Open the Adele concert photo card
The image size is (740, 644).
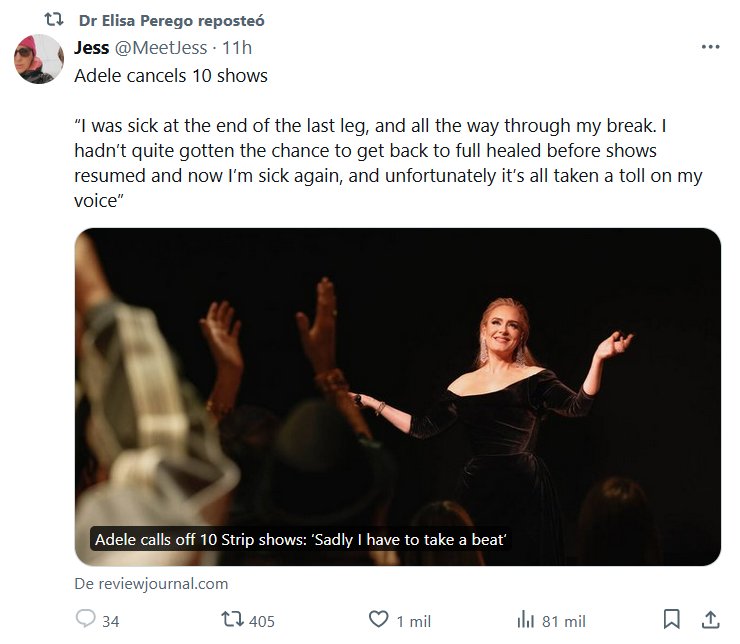tap(397, 380)
